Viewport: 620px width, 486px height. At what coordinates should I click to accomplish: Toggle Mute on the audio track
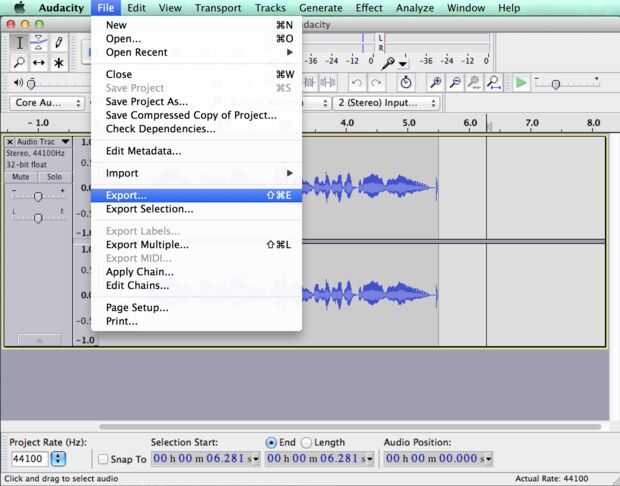(x=21, y=177)
